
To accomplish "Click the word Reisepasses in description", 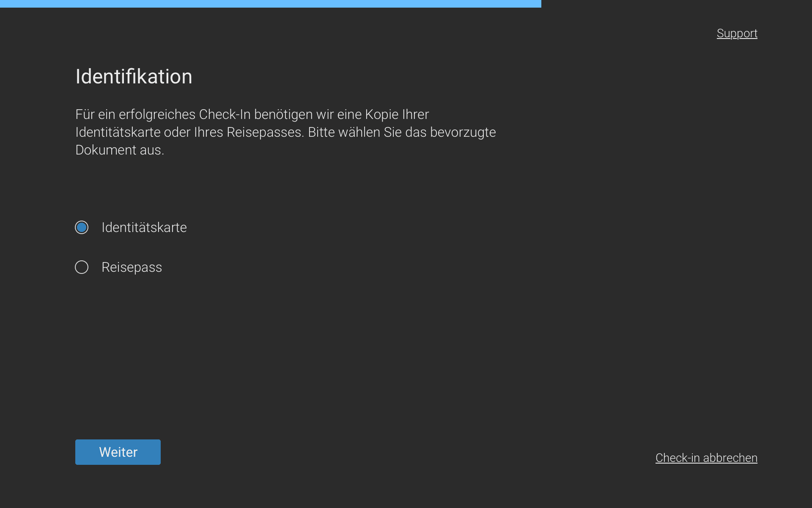I will click(265, 133).
